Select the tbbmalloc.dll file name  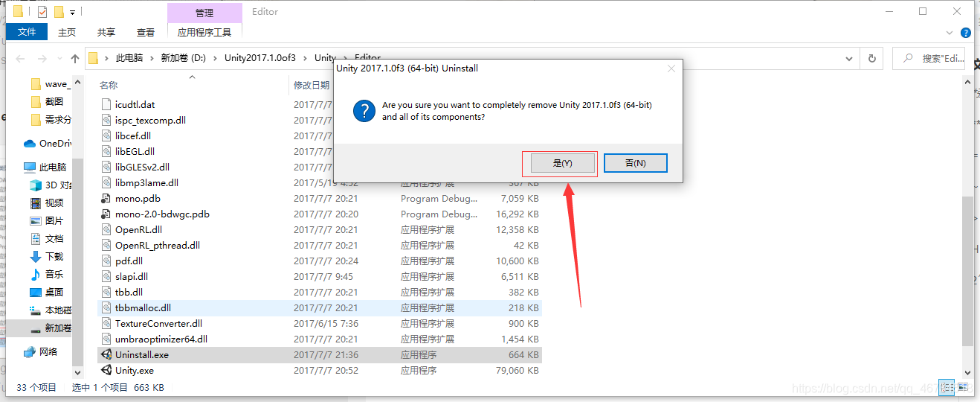[x=143, y=308]
